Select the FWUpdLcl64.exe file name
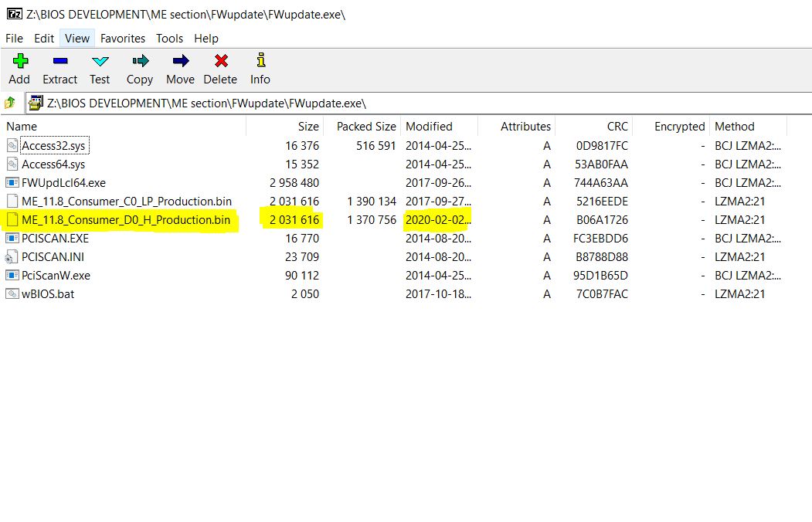 (63, 182)
